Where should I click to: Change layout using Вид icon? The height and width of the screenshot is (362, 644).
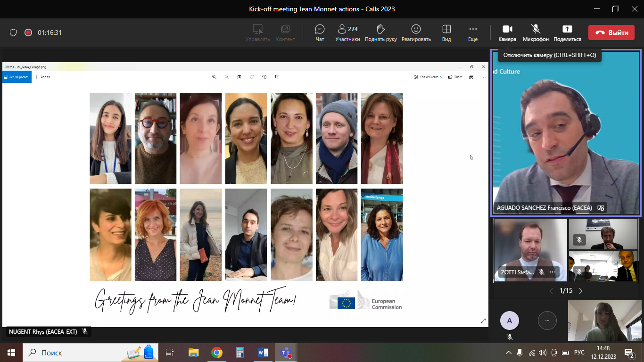click(x=446, y=33)
